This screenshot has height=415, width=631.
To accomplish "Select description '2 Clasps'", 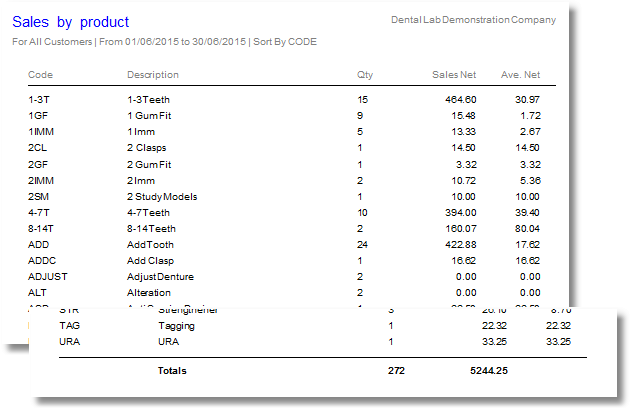I will pos(146,148).
